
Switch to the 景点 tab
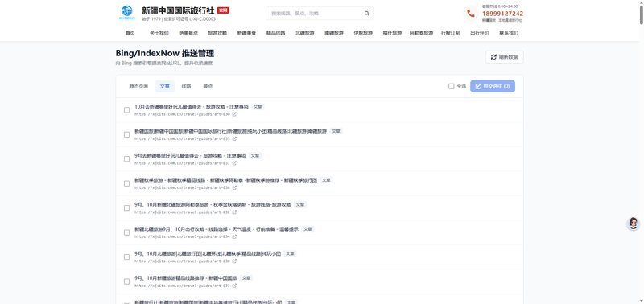(x=208, y=87)
